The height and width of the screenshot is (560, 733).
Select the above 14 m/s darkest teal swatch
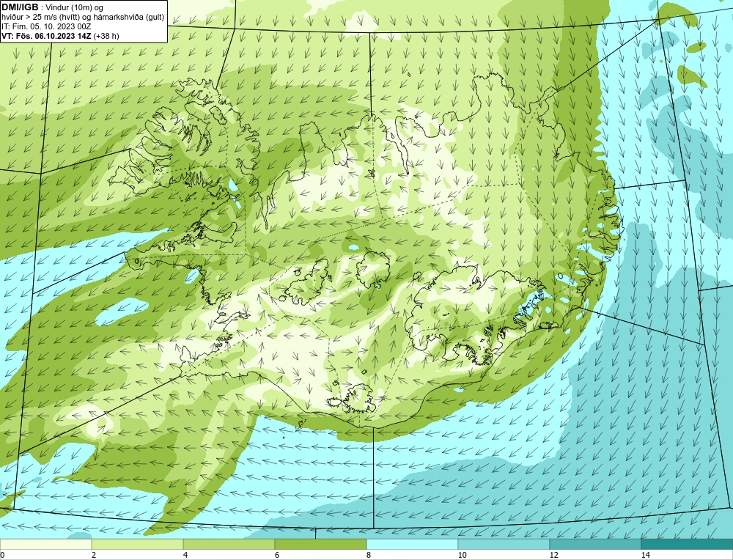pyautogui.click(x=688, y=544)
